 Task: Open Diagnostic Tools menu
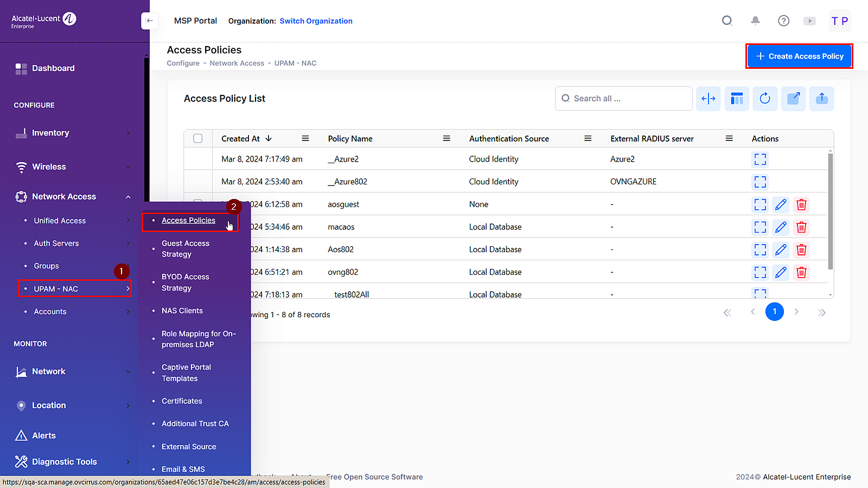click(73, 462)
